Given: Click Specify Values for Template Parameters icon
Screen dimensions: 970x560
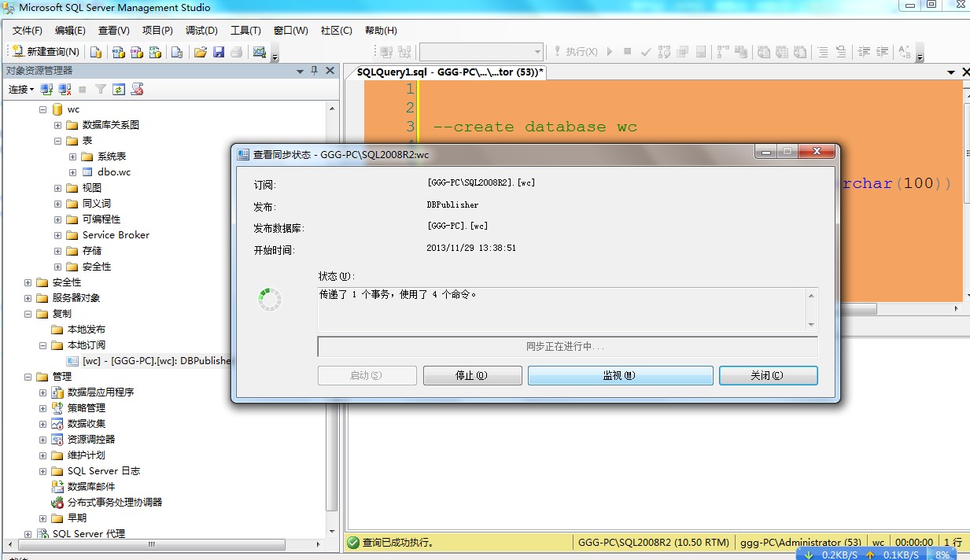Looking at the screenshot, I should pos(904,52).
